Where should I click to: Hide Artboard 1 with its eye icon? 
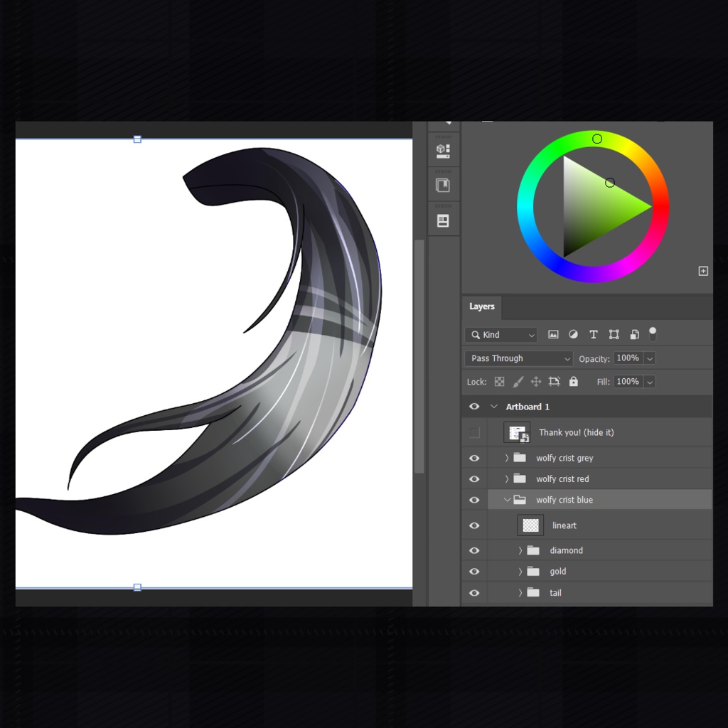pos(474,406)
